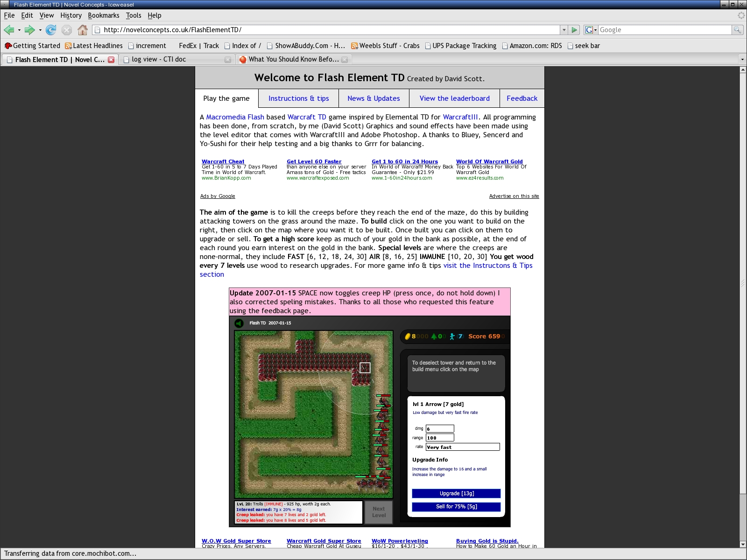This screenshot has width=747, height=560.
Task: Click the search magnifier icon in the Google box
Action: (x=737, y=30)
